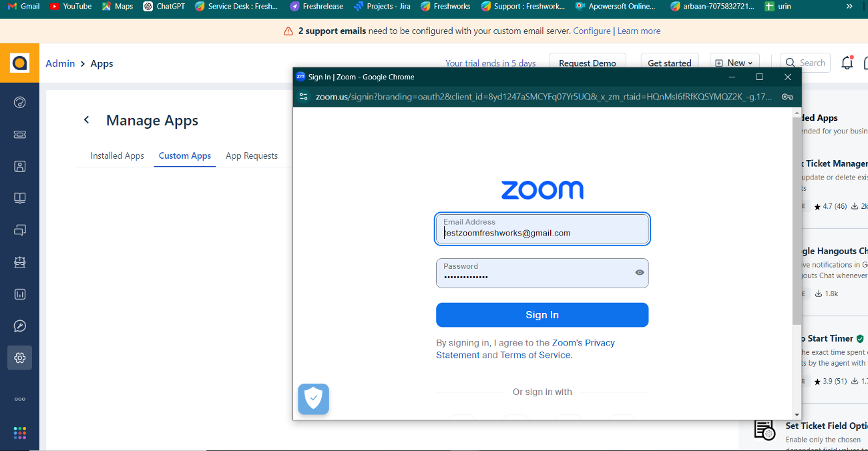Click the Google Hangouts Chat app title

point(833,251)
